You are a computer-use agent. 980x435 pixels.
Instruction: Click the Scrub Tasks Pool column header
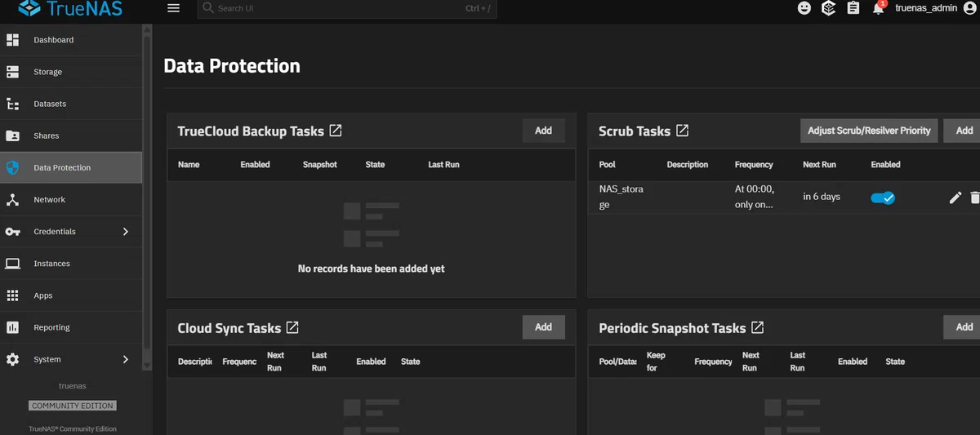(608, 165)
